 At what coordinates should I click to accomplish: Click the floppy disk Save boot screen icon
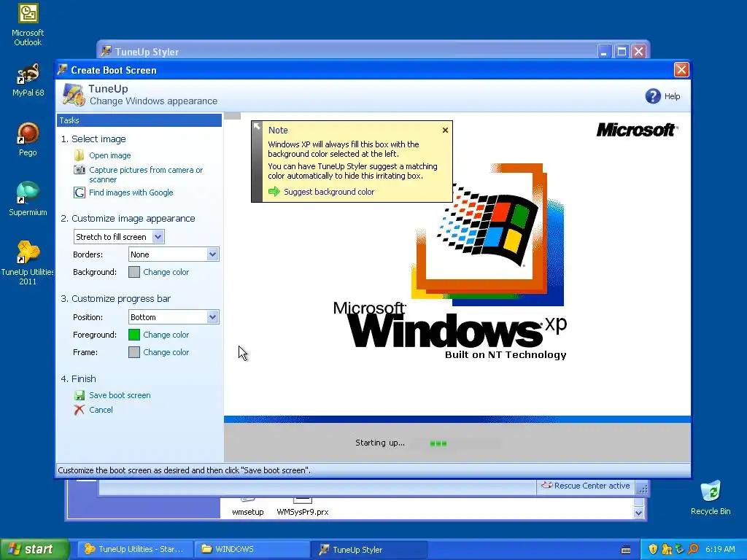pyautogui.click(x=79, y=395)
